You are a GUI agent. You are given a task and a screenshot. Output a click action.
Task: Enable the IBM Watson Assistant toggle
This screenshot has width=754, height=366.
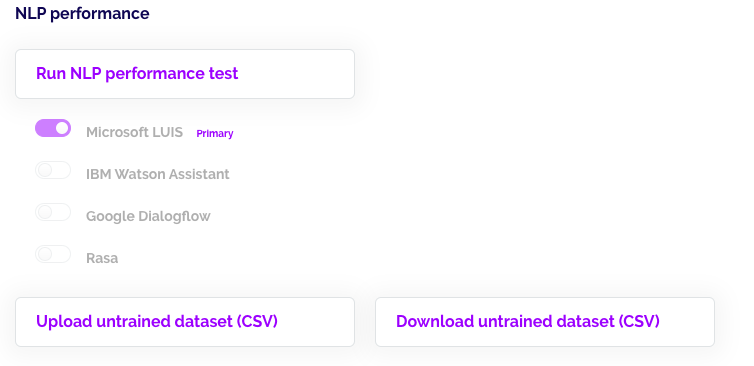[x=53, y=170]
